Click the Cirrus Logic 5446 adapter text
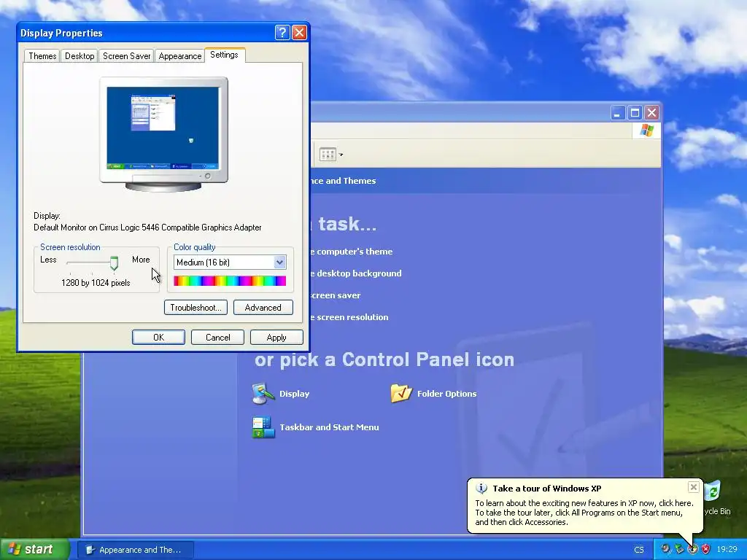 [x=147, y=227]
